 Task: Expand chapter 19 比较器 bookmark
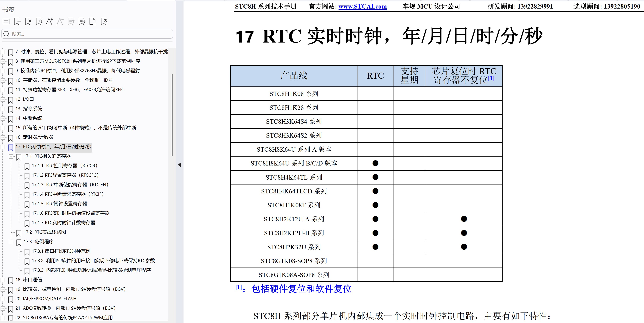pos(2,289)
